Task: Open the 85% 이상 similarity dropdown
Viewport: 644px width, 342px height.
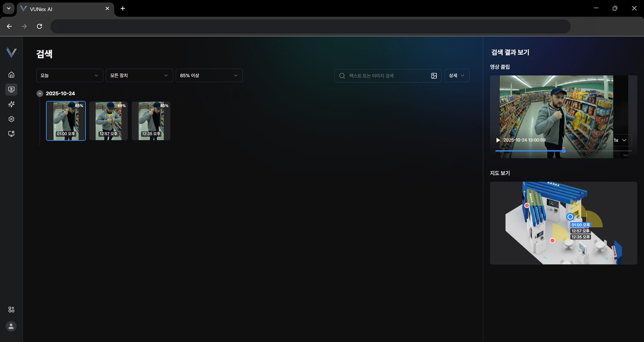Action: point(209,75)
